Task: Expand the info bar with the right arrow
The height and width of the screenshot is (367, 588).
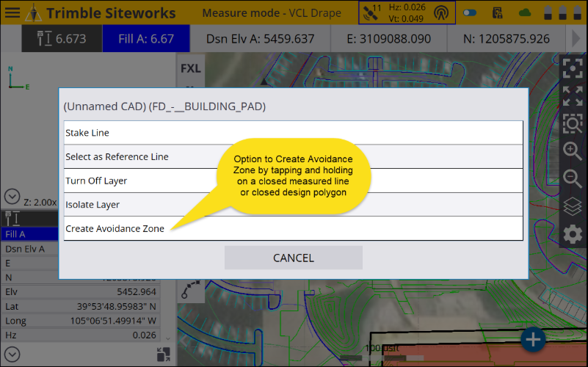Action: click(576, 39)
